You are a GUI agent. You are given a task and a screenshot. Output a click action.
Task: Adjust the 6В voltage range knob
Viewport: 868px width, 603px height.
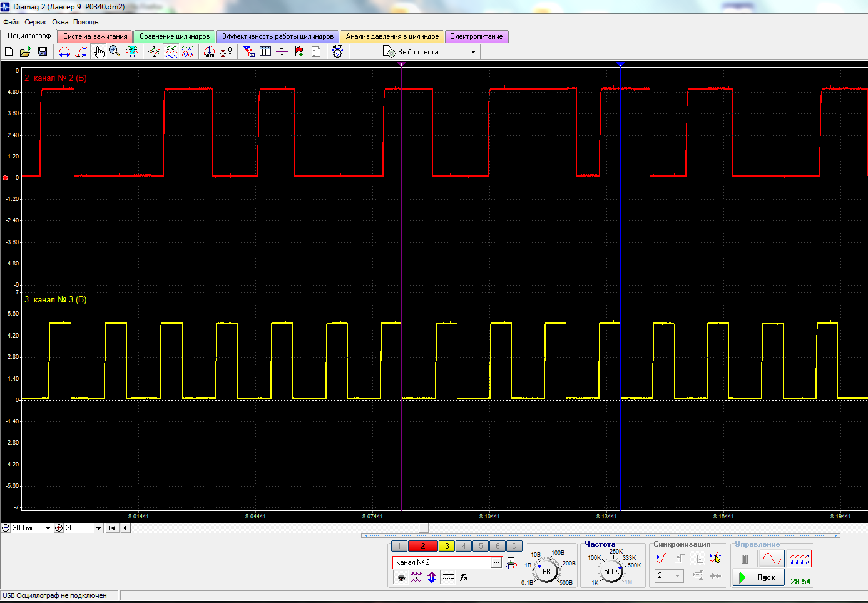click(x=546, y=571)
